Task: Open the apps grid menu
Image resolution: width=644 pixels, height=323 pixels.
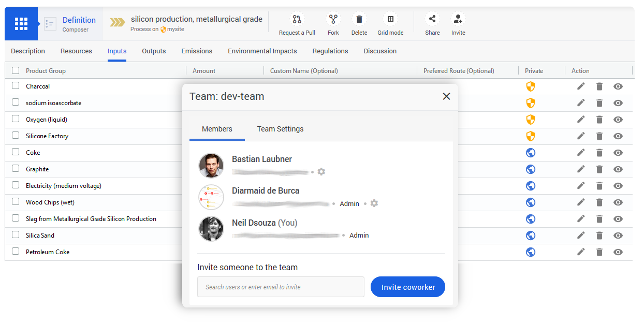Action: click(x=21, y=24)
